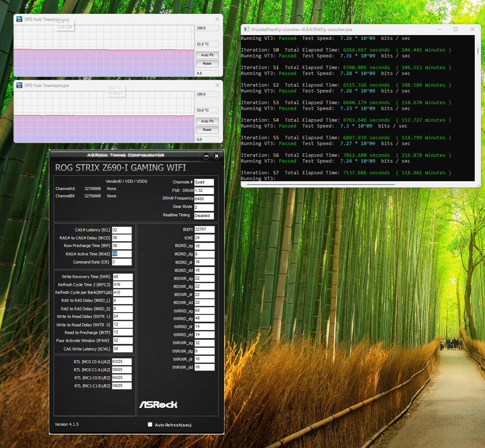Click the RTL (MC0 C0 A1/A2) field
485x448 pixels.
122,362
